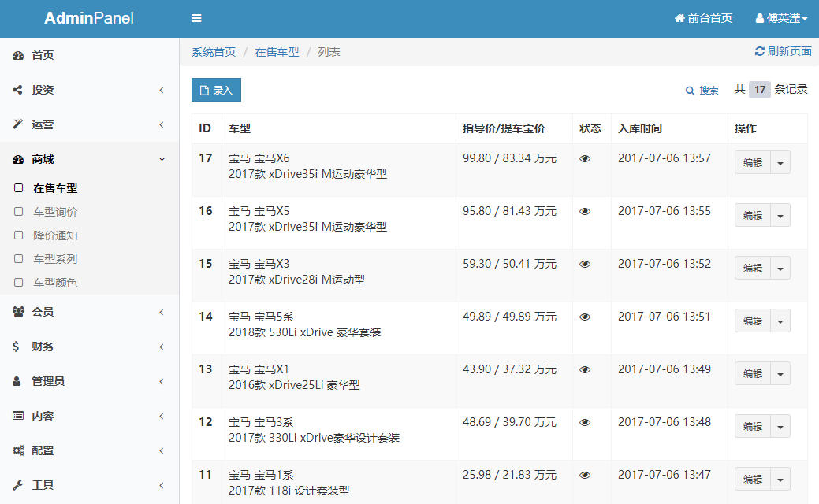Click the square icon beside 降价通知

pos(19,235)
